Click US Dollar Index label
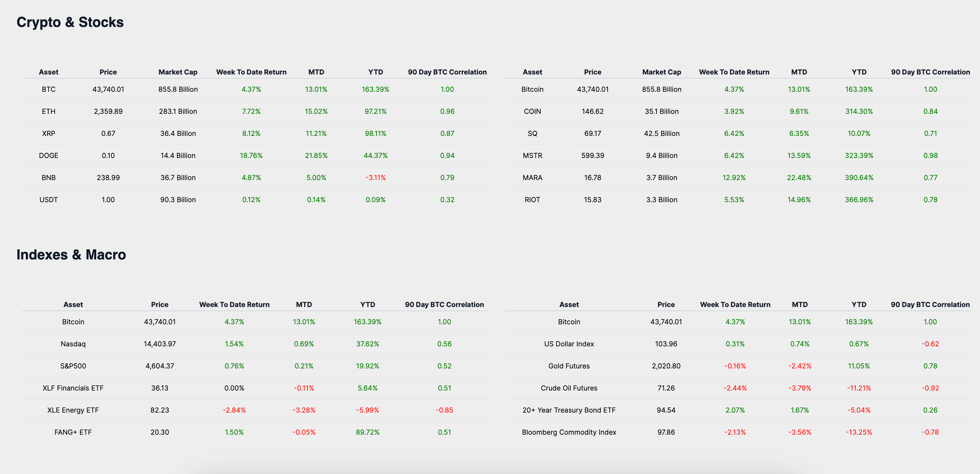This screenshot has height=474, width=980. tap(569, 344)
